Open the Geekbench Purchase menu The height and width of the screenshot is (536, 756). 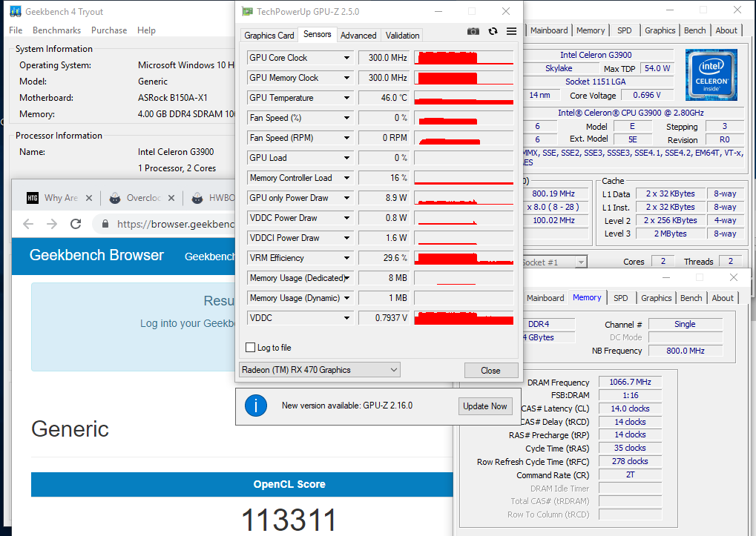pyautogui.click(x=109, y=30)
